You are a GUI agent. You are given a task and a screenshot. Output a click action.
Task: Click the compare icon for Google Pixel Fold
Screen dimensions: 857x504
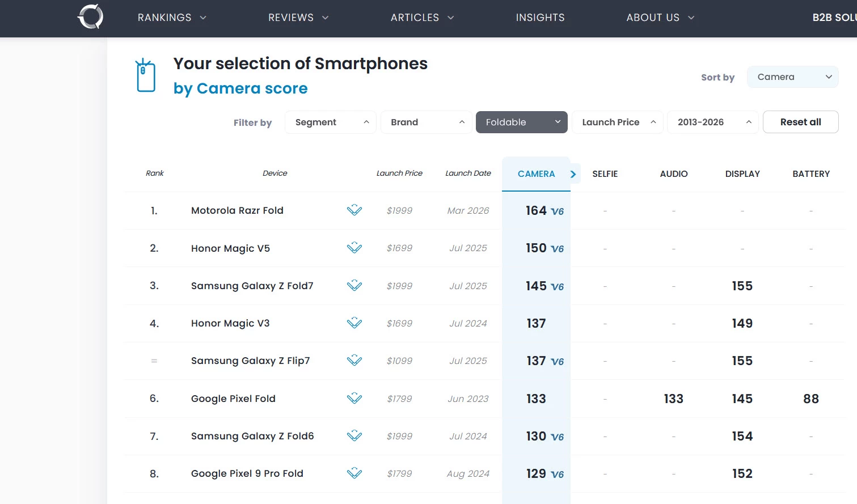(354, 399)
